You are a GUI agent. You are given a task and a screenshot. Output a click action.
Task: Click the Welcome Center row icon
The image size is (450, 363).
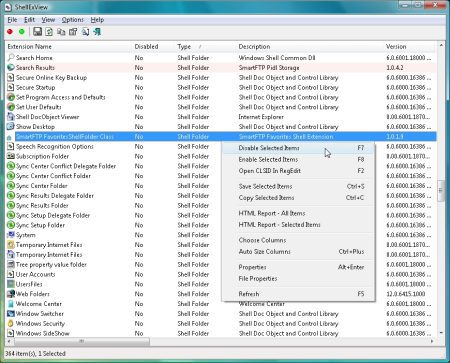(x=11, y=304)
